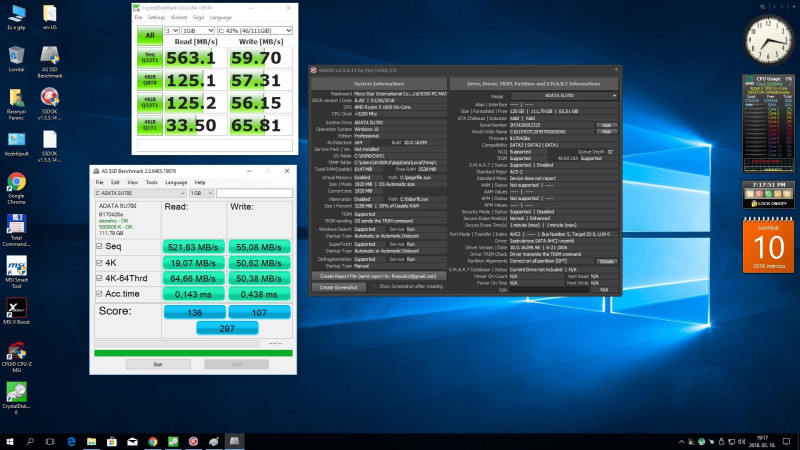Open Microsoft Store from taskbar
The image size is (800, 450).
112,441
